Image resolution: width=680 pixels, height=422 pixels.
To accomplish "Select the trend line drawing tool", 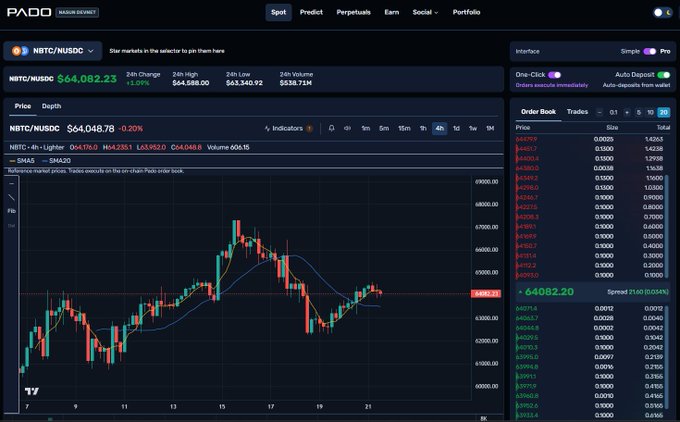I will coord(12,197).
